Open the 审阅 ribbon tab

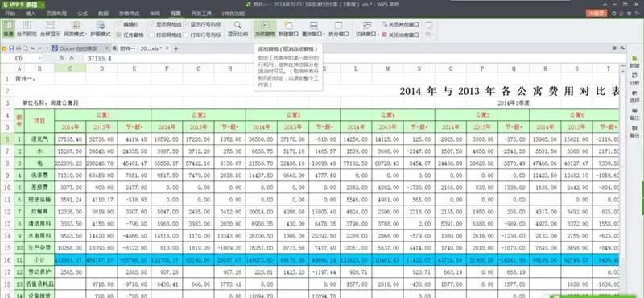pyautogui.click(x=155, y=14)
